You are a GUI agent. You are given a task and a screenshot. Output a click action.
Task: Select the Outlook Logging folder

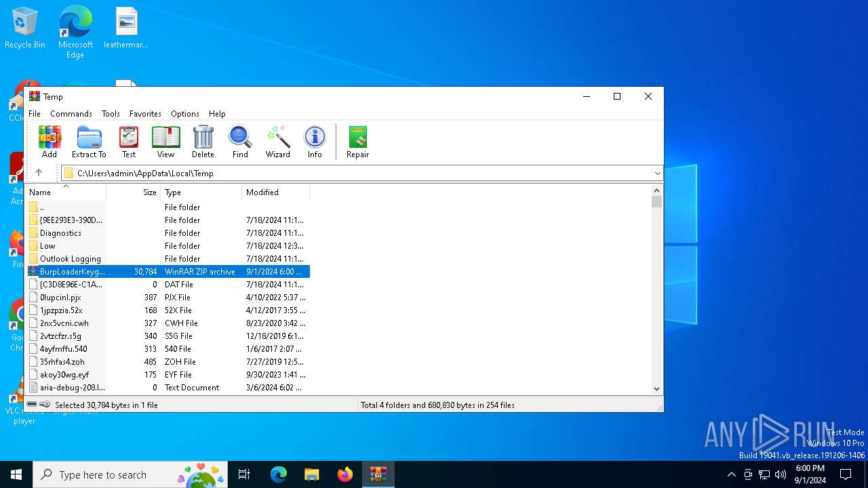tap(168, 259)
